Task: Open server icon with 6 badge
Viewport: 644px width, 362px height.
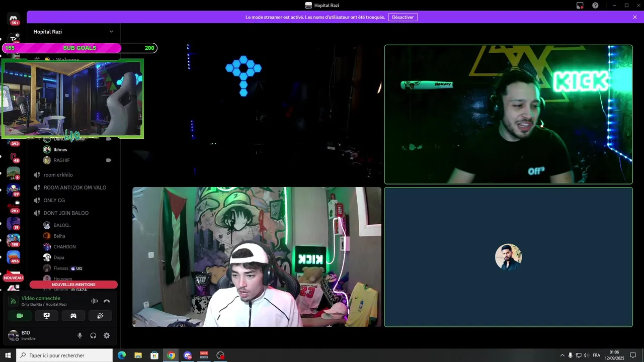Action: (14, 173)
